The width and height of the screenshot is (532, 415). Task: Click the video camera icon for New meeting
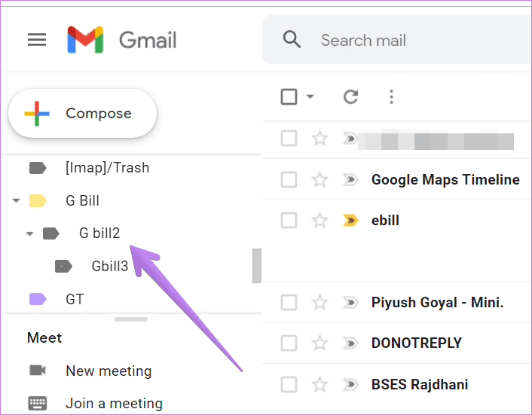point(38,371)
